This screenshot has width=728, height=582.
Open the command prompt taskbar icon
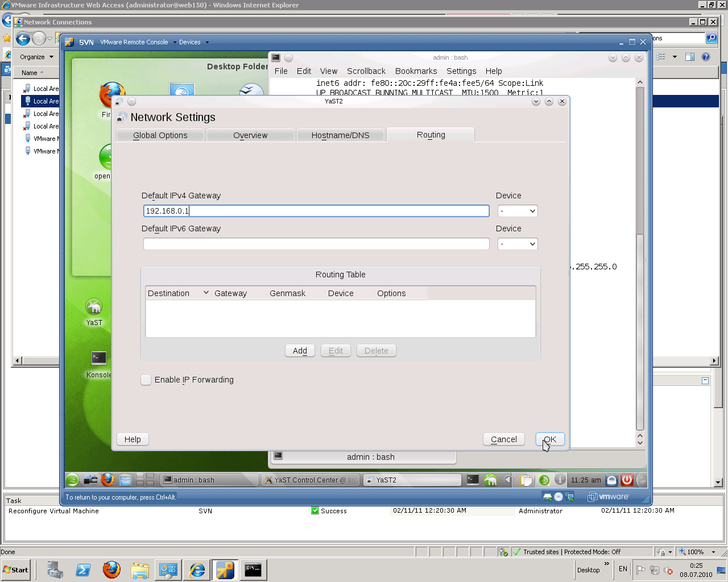point(253,569)
